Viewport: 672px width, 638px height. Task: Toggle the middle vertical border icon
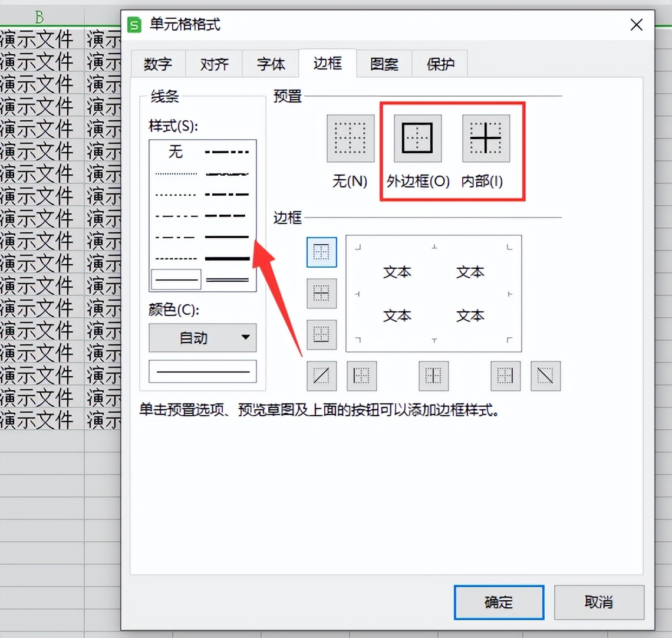[x=433, y=376]
